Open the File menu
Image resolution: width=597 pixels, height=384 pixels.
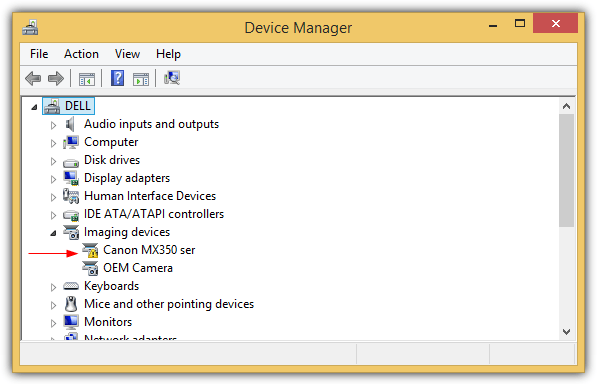point(39,54)
